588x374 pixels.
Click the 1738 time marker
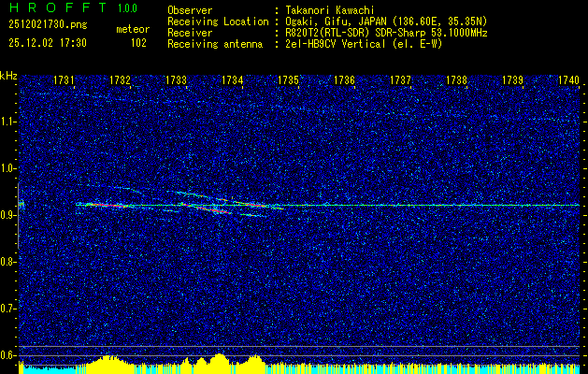click(x=457, y=79)
